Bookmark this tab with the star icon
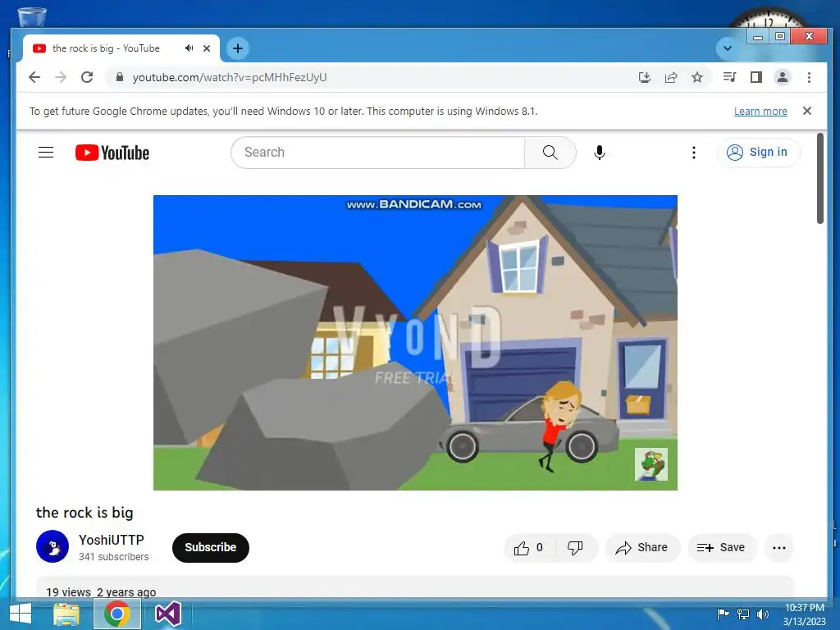This screenshot has width=840, height=630. (x=697, y=77)
